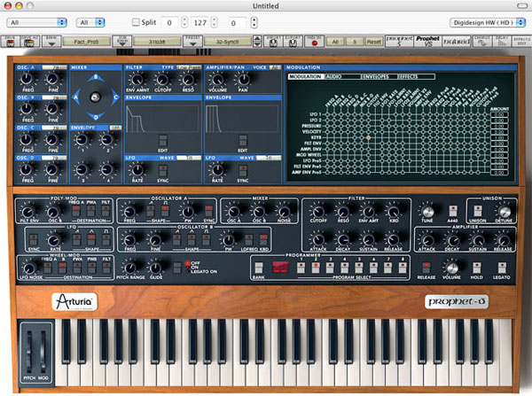Toggle Poly-Mod FREQ A destination switch
The width and height of the screenshot is (532, 396).
click(x=76, y=211)
